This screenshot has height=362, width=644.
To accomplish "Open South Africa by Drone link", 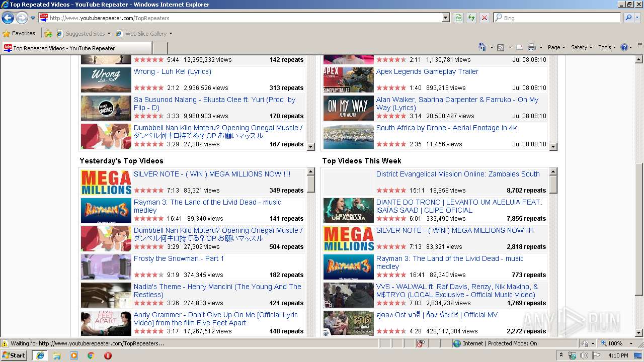I will (446, 128).
